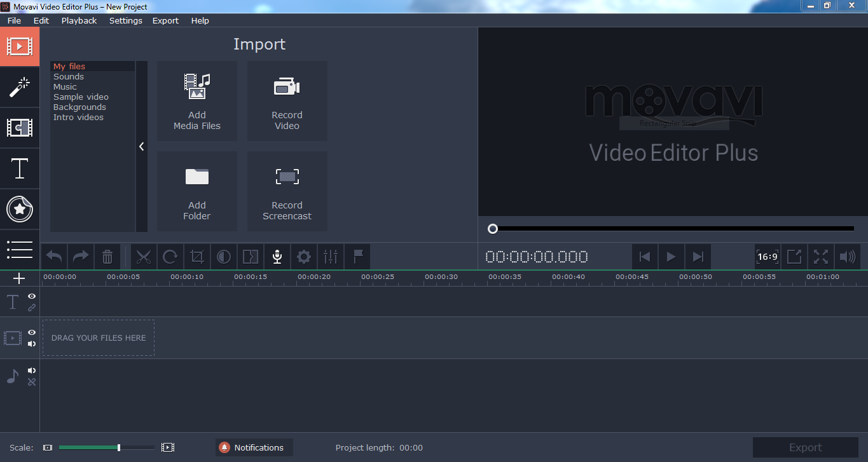Open the More tools list tab

coord(20,249)
